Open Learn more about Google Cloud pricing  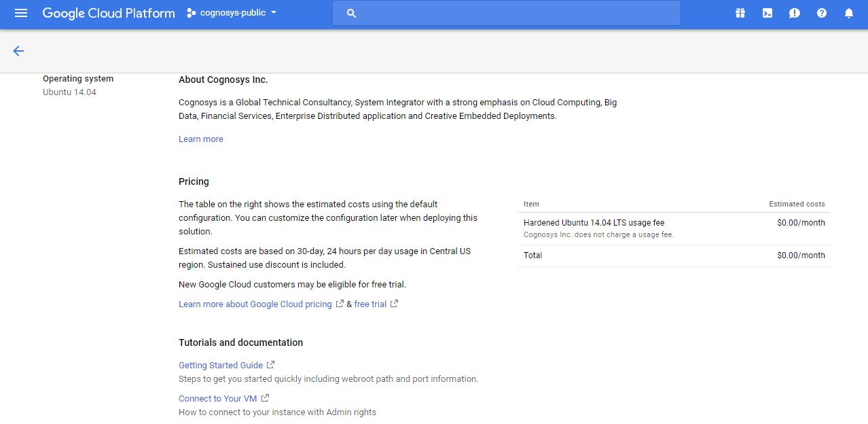pos(255,304)
